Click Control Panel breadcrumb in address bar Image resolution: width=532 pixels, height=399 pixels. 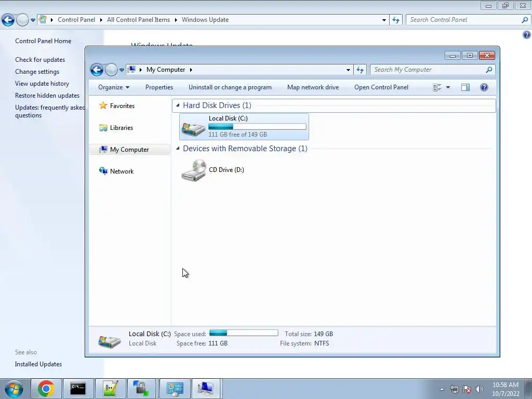[76, 20]
